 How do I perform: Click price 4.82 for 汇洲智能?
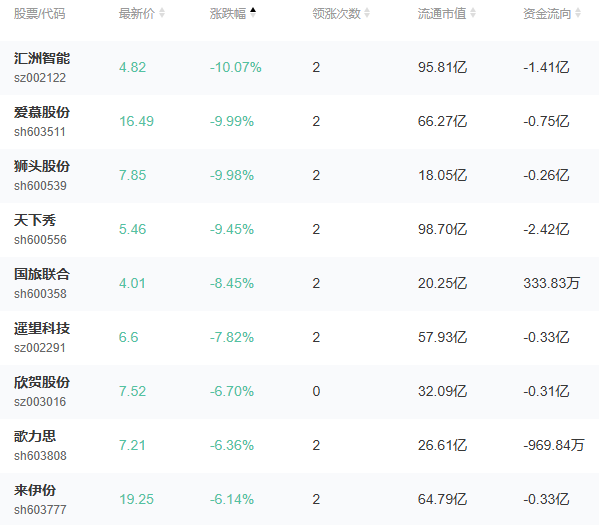pos(133,67)
